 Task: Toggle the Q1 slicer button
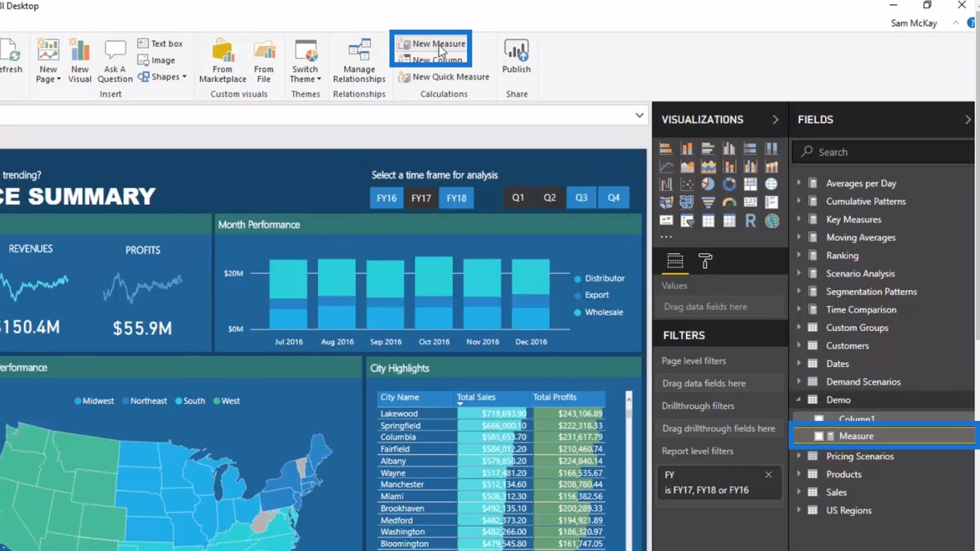point(518,198)
